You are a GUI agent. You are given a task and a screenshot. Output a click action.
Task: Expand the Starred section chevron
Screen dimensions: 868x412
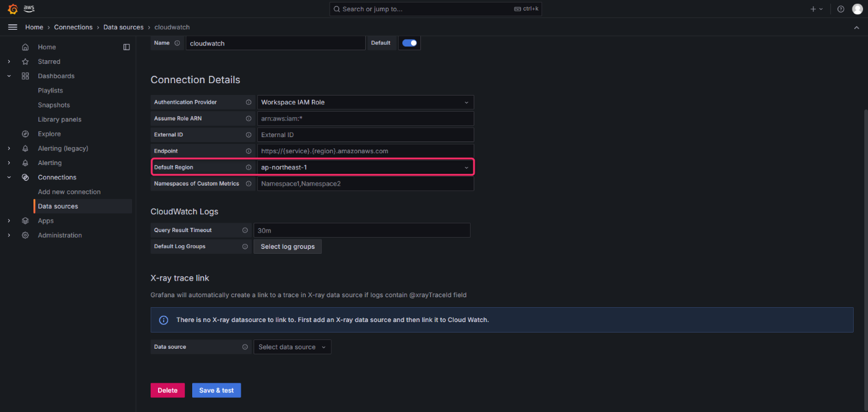9,61
